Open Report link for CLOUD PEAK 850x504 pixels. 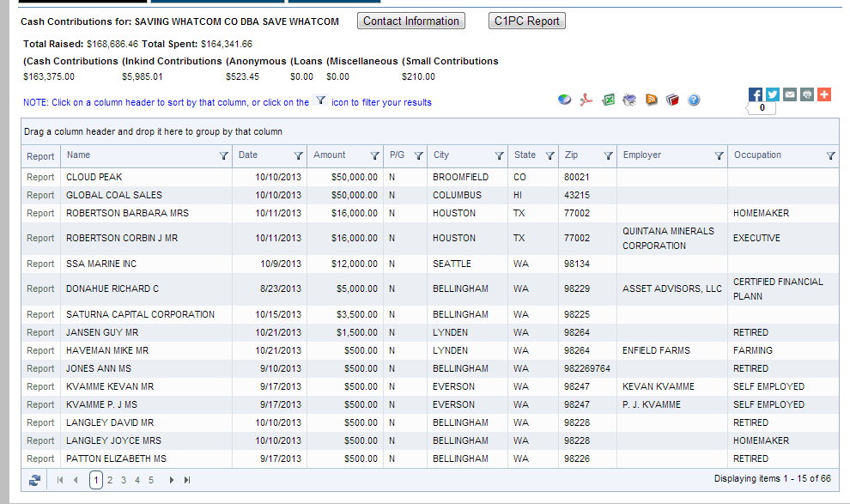pyautogui.click(x=40, y=177)
